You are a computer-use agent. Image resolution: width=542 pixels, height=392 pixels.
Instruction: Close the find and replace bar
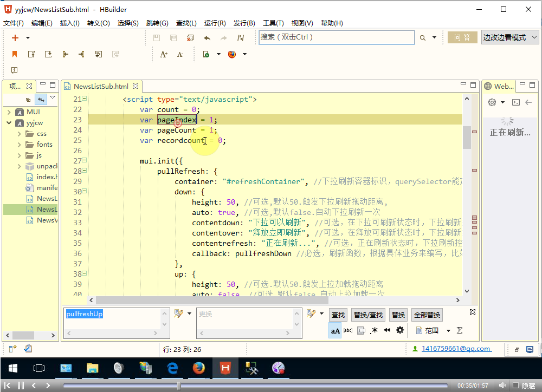pyautogui.click(x=473, y=312)
